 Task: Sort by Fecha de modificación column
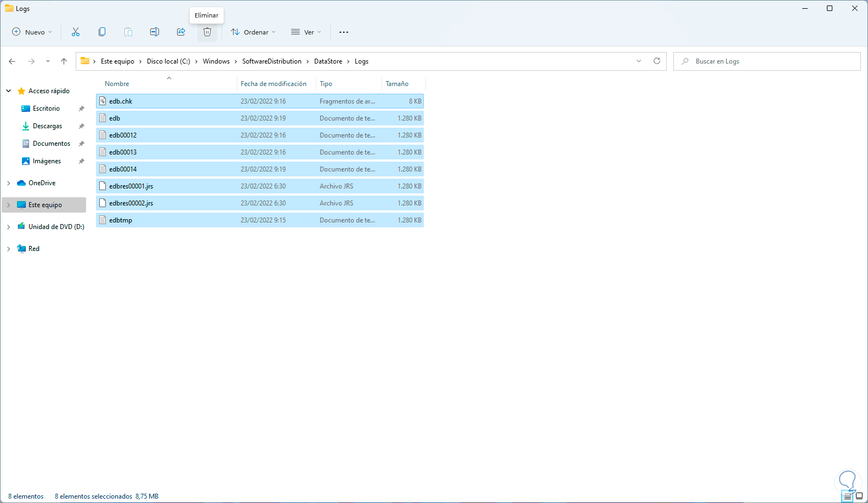tap(274, 84)
